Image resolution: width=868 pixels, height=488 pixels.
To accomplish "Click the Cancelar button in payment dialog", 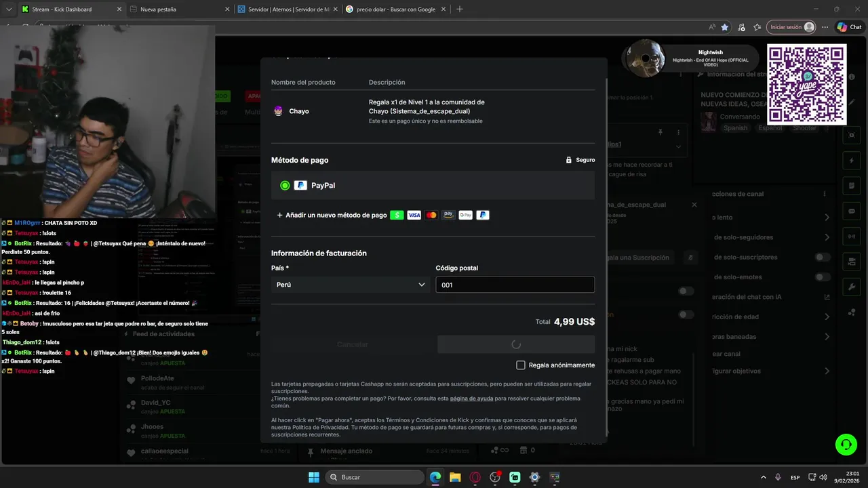I will coord(352,344).
